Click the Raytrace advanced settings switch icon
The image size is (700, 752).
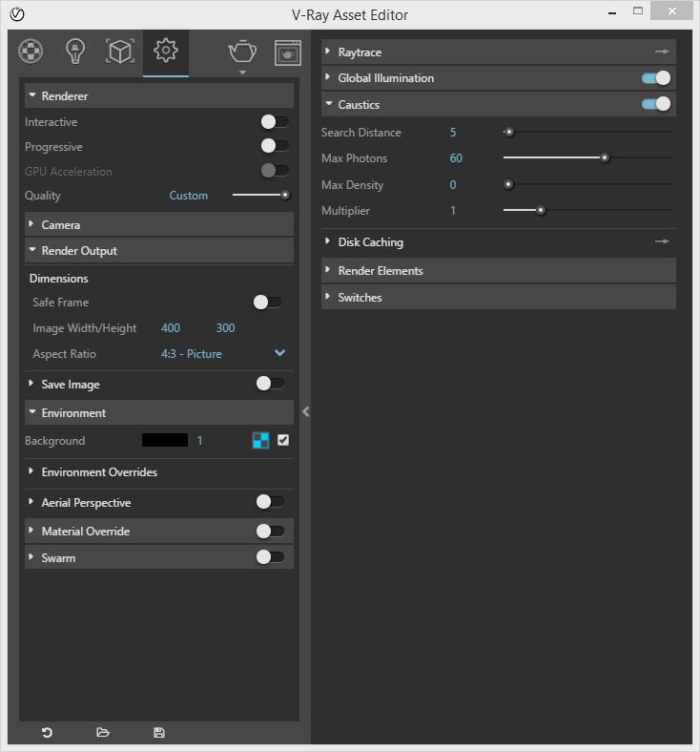pyautogui.click(x=662, y=52)
